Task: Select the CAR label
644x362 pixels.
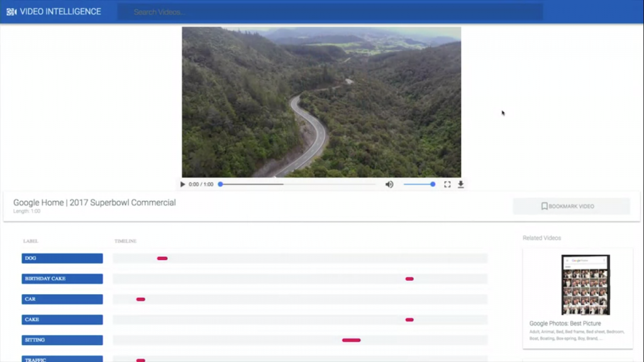Action: tap(62, 299)
